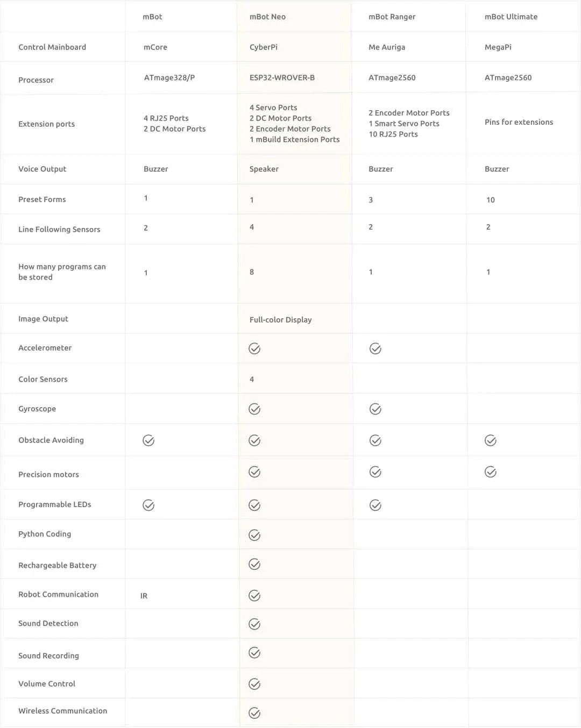Click mBot Neo's Sound Recording check mark
The width and height of the screenshot is (581, 728).
[x=254, y=653]
